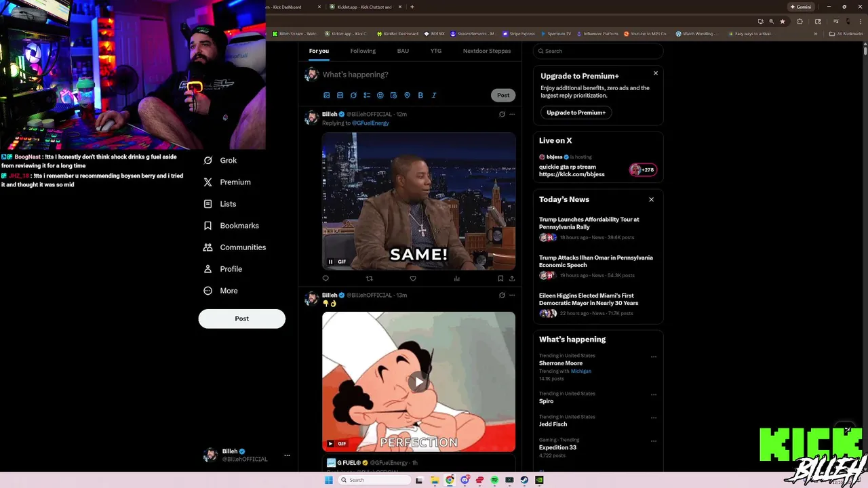
Task: Add media image icon in composer
Action: pyautogui.click(x=326, y=96)
